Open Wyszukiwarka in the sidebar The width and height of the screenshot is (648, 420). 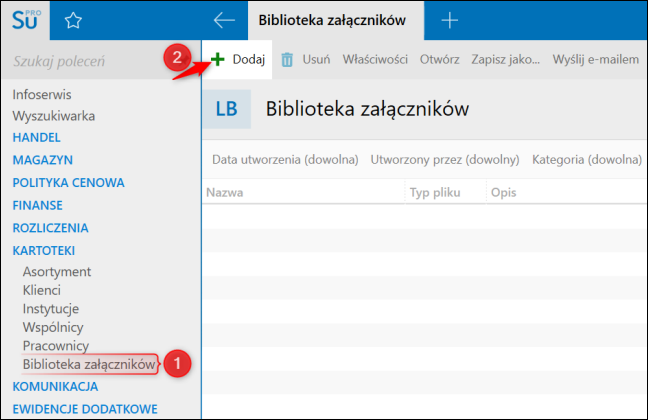tap(54, 116)
